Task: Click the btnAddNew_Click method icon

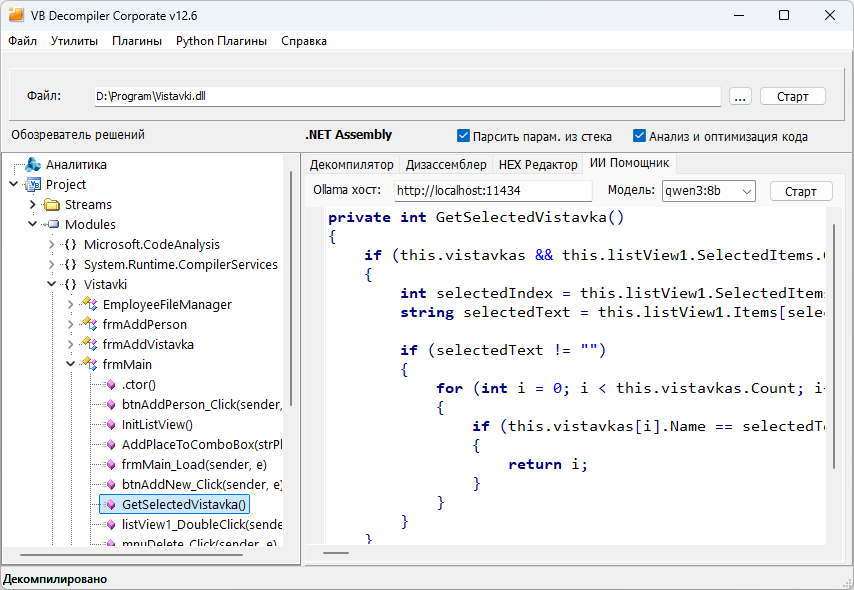Action: tap(111, 484)
